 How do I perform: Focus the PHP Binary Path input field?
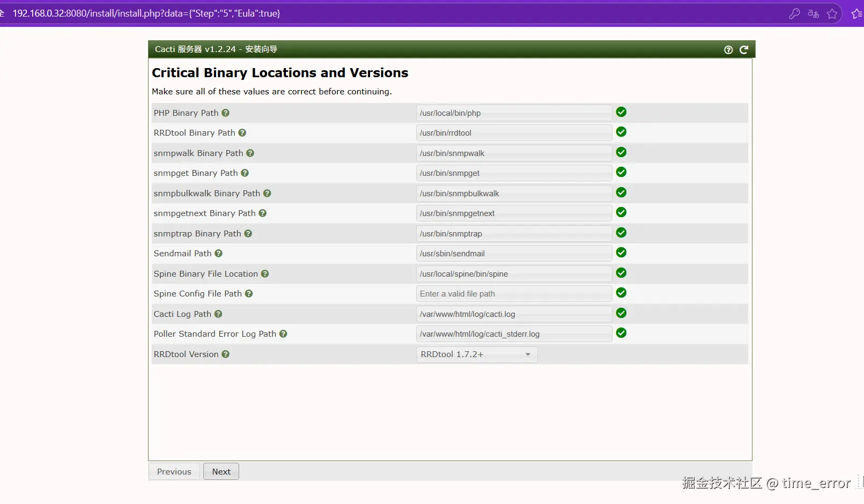tap(514, 113)
